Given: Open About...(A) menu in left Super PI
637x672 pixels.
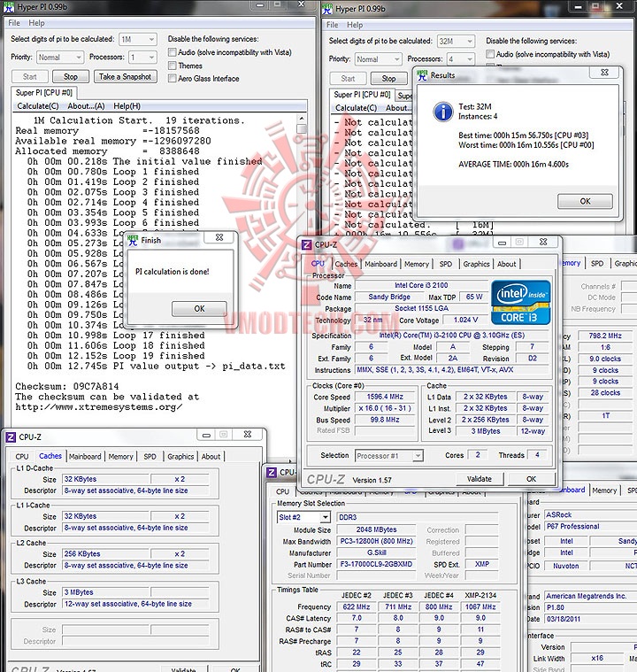Looking at the screenshot, I should pyautogui.click(x=86, y=106).
